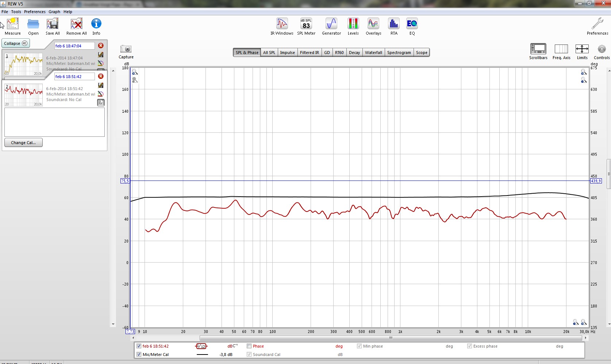
Task: Change trace colour for measurement 18:47:04
Action: pos(101,63)
